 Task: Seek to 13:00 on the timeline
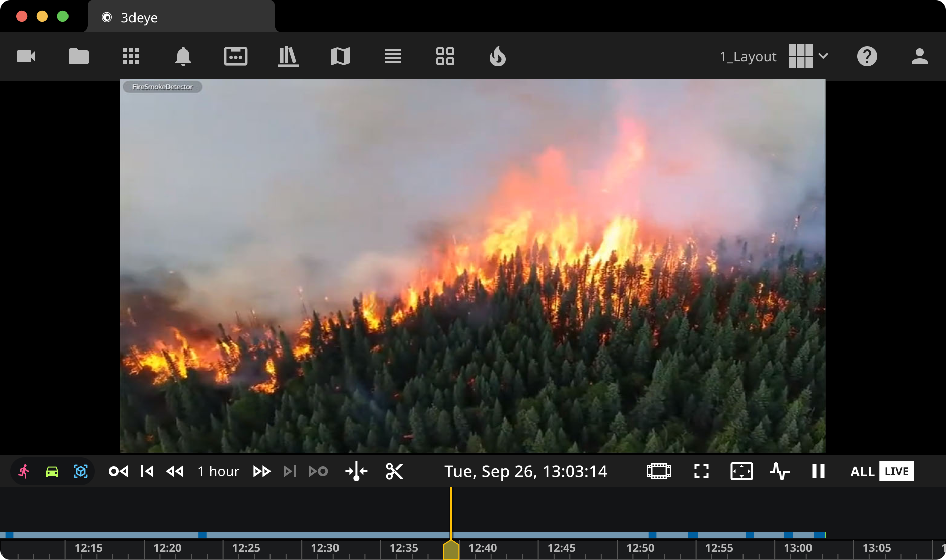click(x=798, y=548)
